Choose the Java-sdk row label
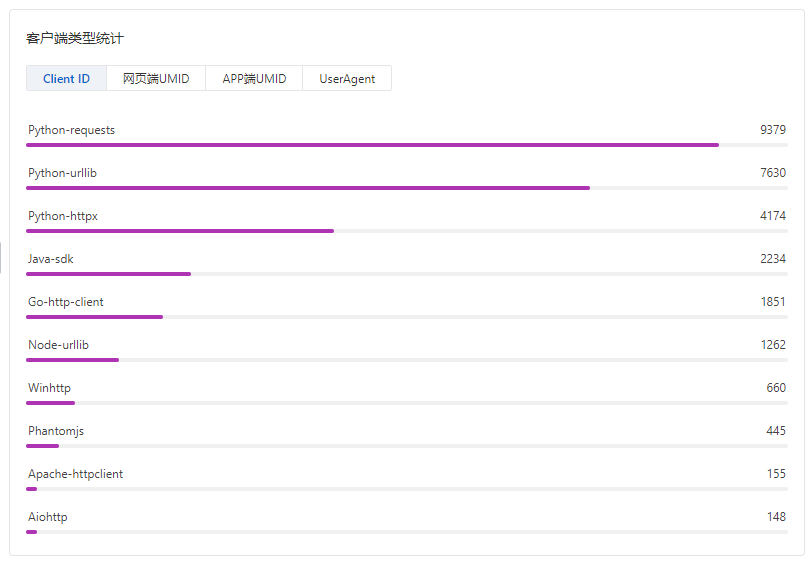 coord(51,259)
